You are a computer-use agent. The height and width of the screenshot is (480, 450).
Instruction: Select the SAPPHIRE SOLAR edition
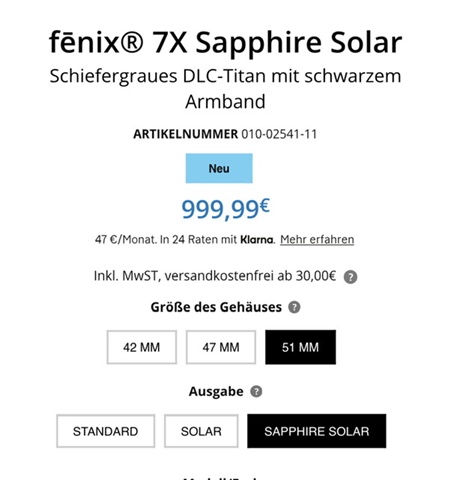pyautogui.click(x=317, y=431)
